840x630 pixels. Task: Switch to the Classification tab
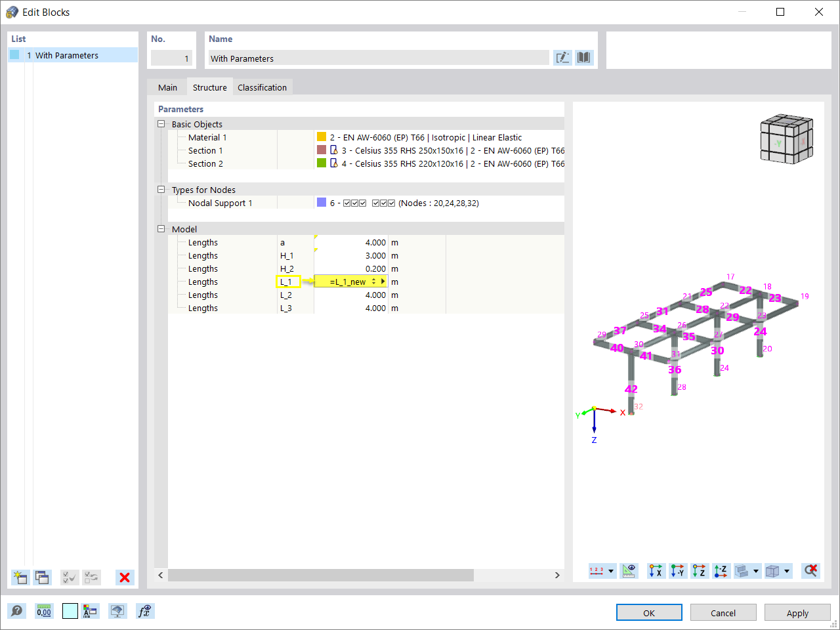tap(262, 87)
